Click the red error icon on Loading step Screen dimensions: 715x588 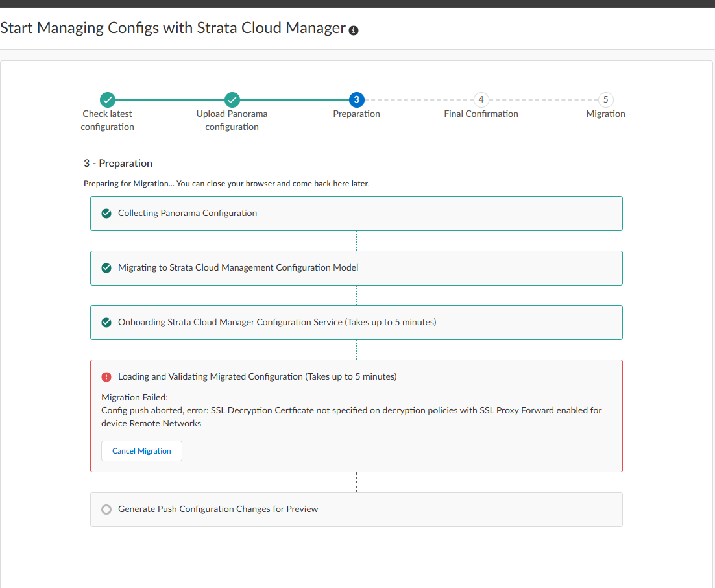click(106, 377)
